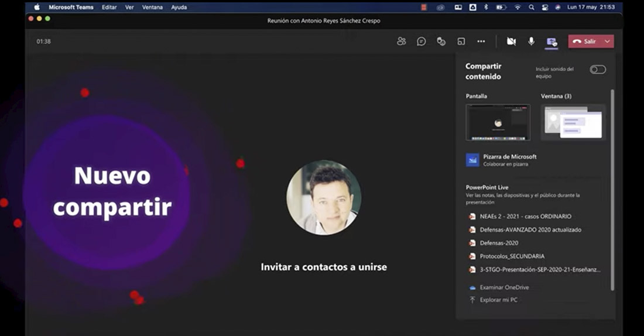The width and height of the screenshot is (644, 336).
Task: Open the Ver menu
Action: [x=129, y=8]
